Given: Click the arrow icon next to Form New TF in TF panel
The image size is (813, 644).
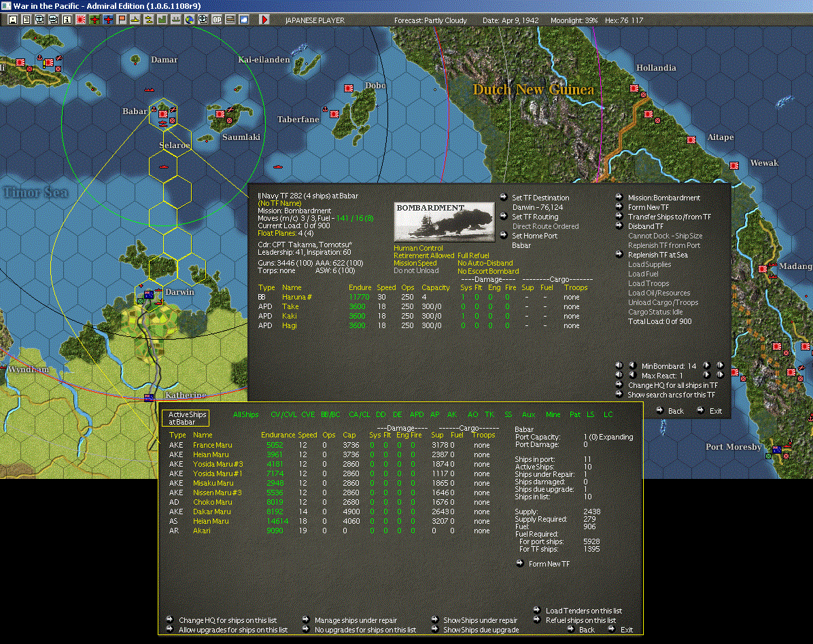Looking at the screenshot, I should 619,207.
